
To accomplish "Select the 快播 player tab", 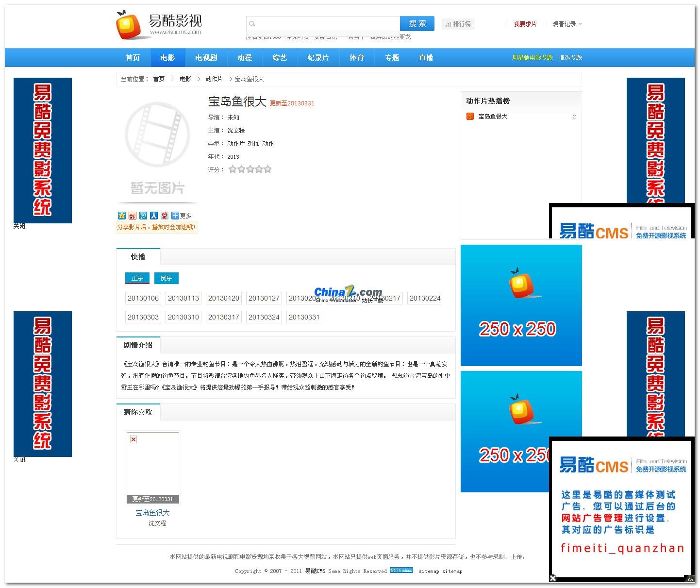I will [138, 257].
